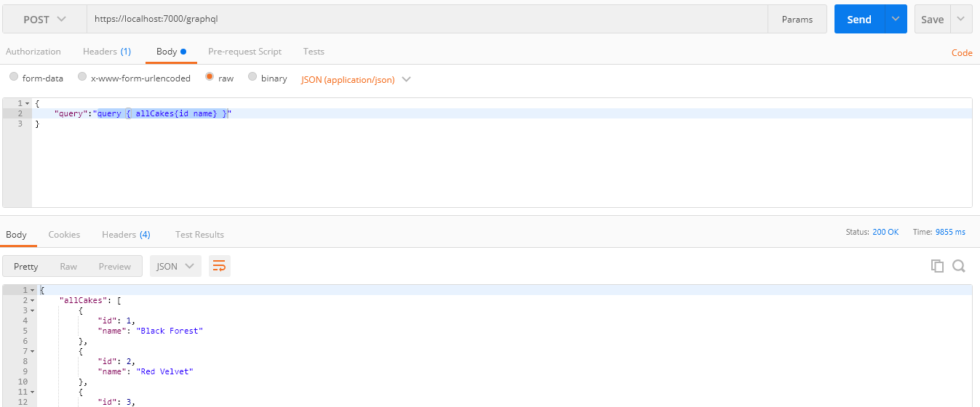This screenshot has width=980, height=407.
Task: Select the binary body radio option
Action: [252, 77]
